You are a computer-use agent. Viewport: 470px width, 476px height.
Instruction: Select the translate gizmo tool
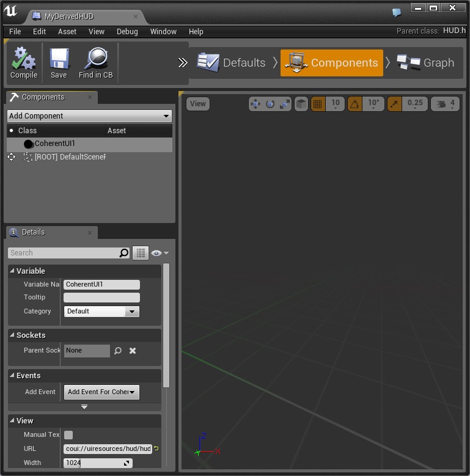[255, 104]
